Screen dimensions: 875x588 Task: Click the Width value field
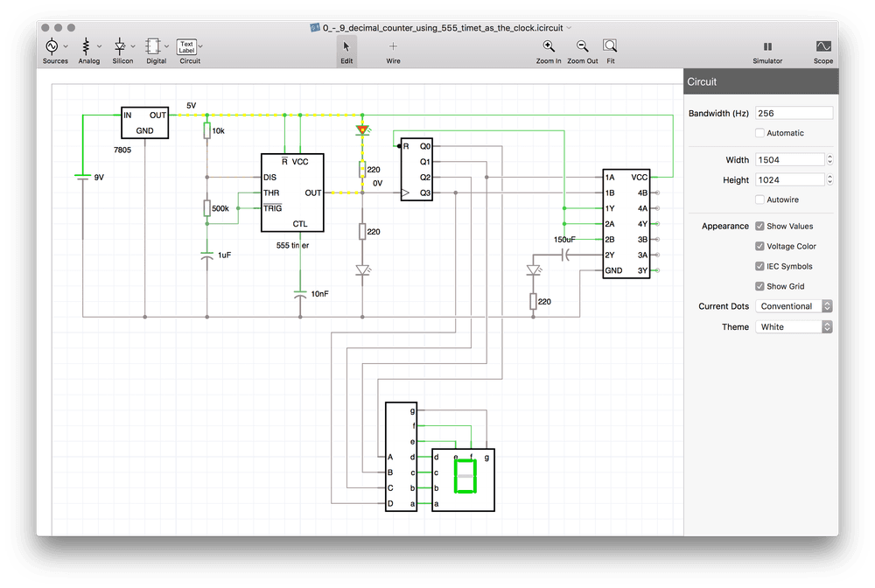pyautogui.click(x=789, y=159)
